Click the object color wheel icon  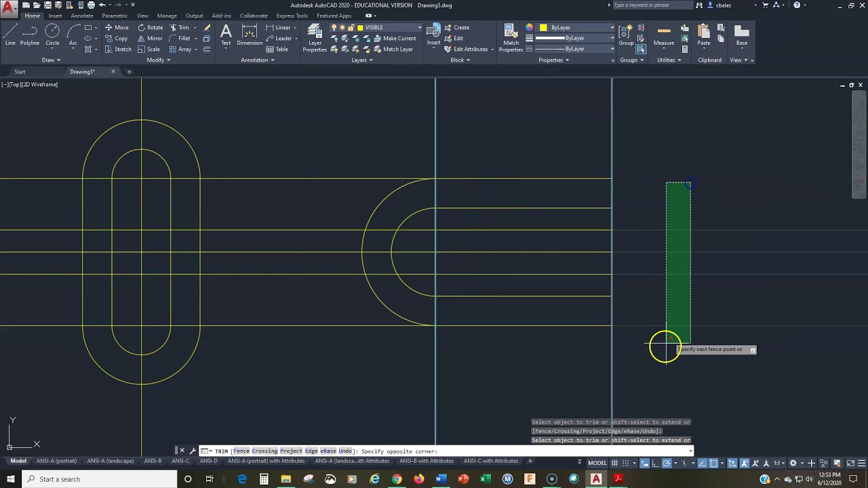(x=530, y=28)
